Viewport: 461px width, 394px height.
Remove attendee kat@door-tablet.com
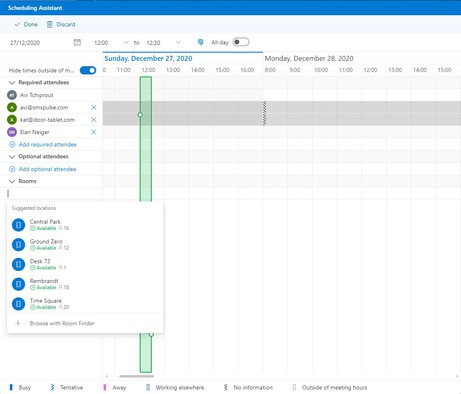94,120
